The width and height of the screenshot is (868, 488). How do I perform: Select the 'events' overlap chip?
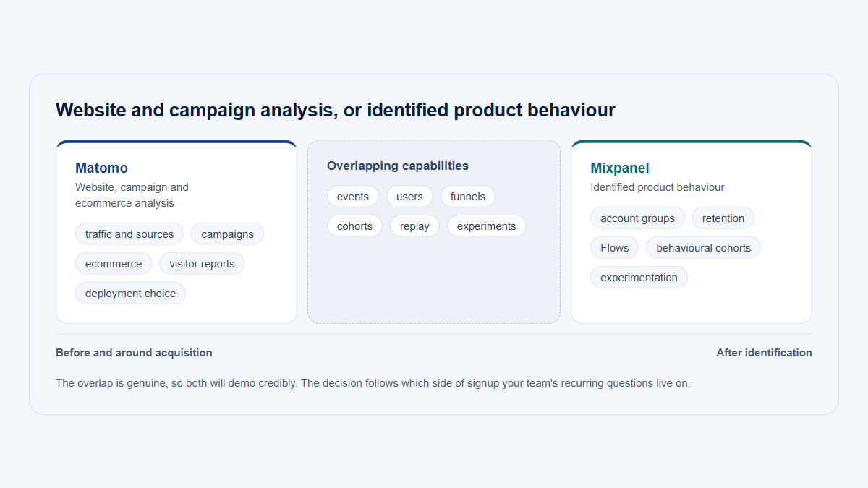tap(353, 197)
